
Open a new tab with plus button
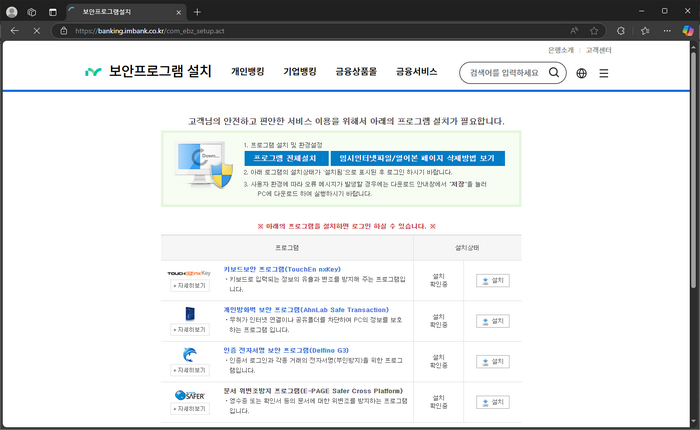(x=197, y=12)
